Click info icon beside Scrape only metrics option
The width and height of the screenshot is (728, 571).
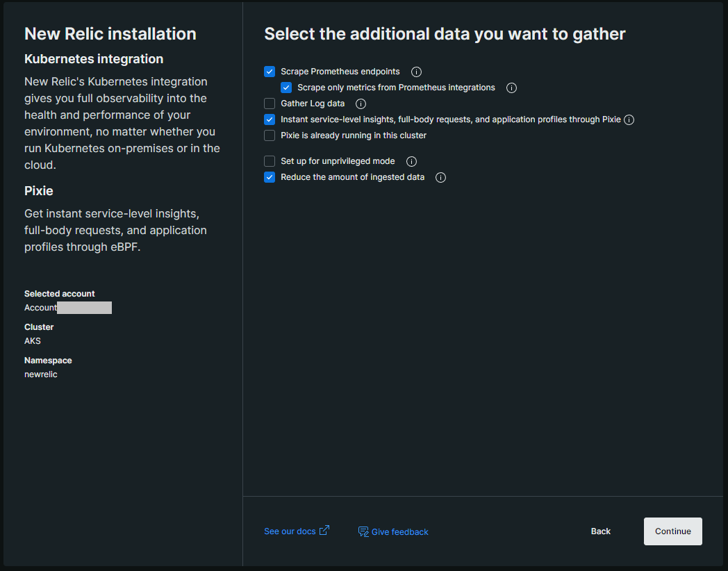tap(512, 88)
